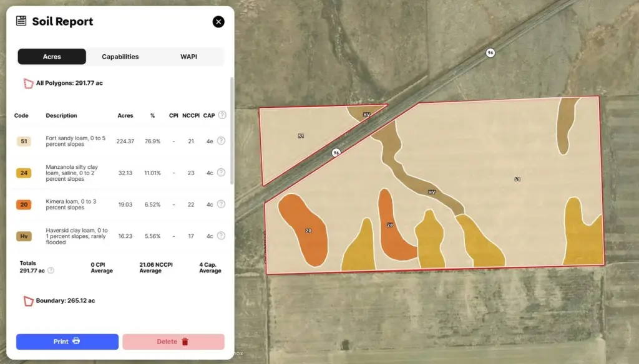The image size is (639, 364).
Task: Open help icon in CAP column header
Action: 222,115
